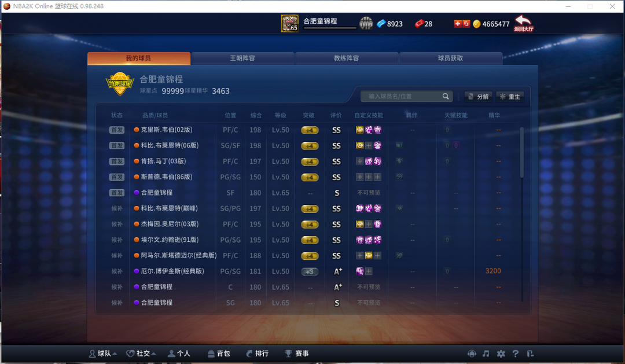The width and height of the screenshot is (625, 364).
Task: Click the exit door icon
Action: [530, 354]
